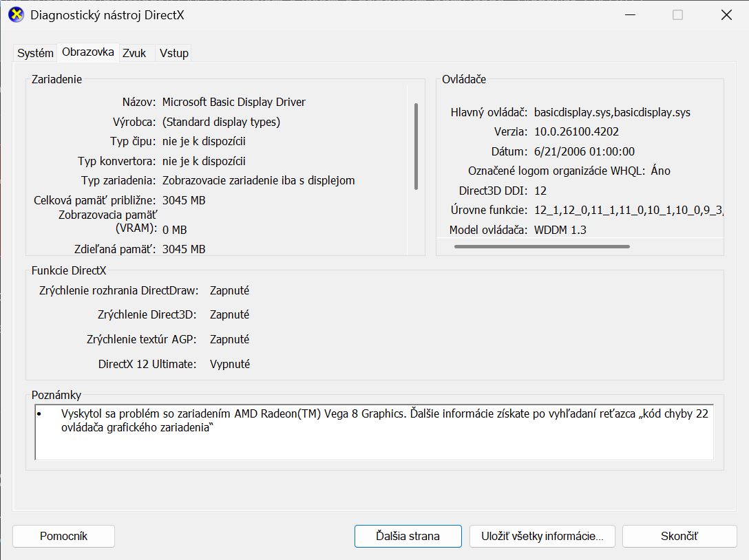Click the converter type value beside Typ konvertora
749x560 pixels.
(x=204, y=162)
